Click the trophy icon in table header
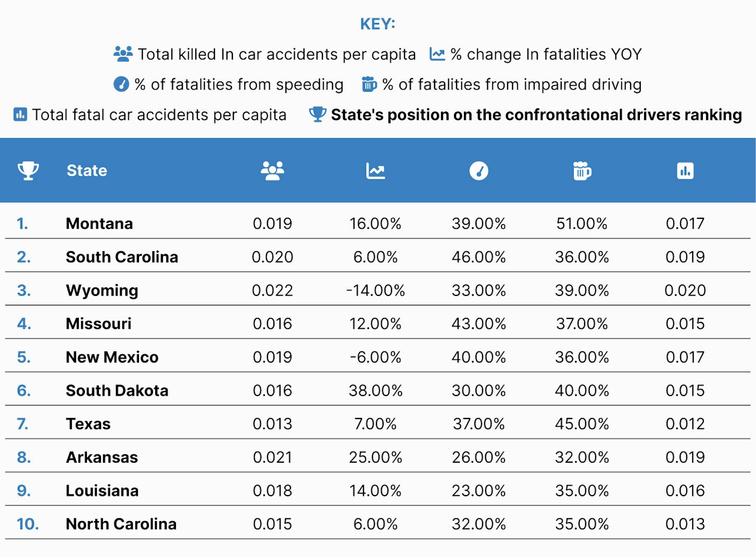 pyautogui.click(x=28, y=171)
